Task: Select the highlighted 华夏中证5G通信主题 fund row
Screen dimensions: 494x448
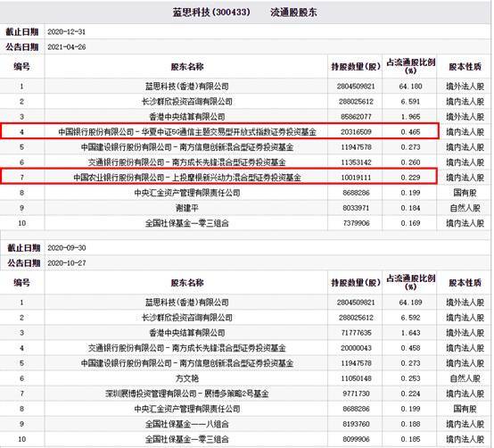Action: coord(219,131)
